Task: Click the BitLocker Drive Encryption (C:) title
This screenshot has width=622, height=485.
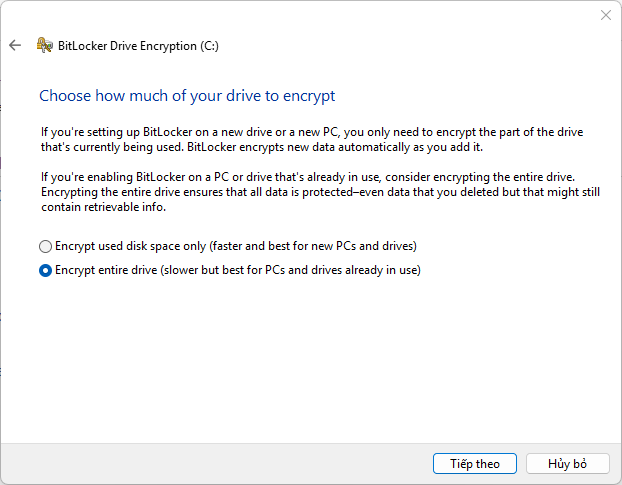Action: click(138, 46)
